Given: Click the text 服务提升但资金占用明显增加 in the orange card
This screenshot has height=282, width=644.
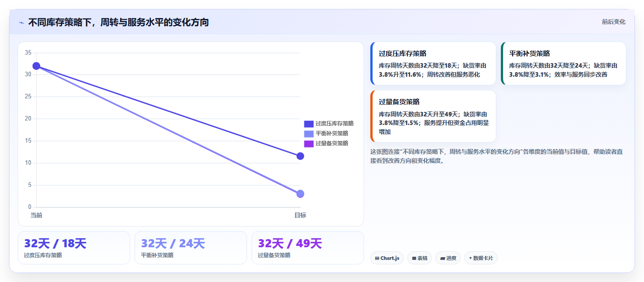Looking at the screenshot, I should (x=434, y=127).
